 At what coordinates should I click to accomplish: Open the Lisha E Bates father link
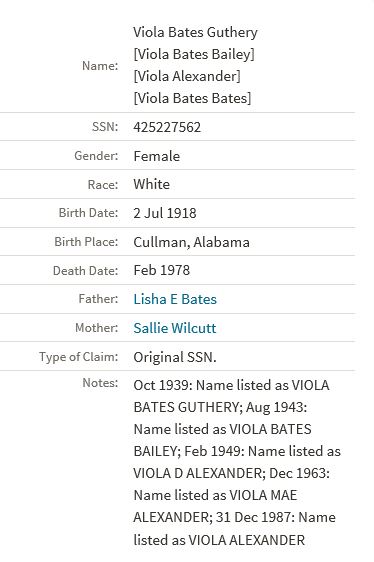[175, 299]
